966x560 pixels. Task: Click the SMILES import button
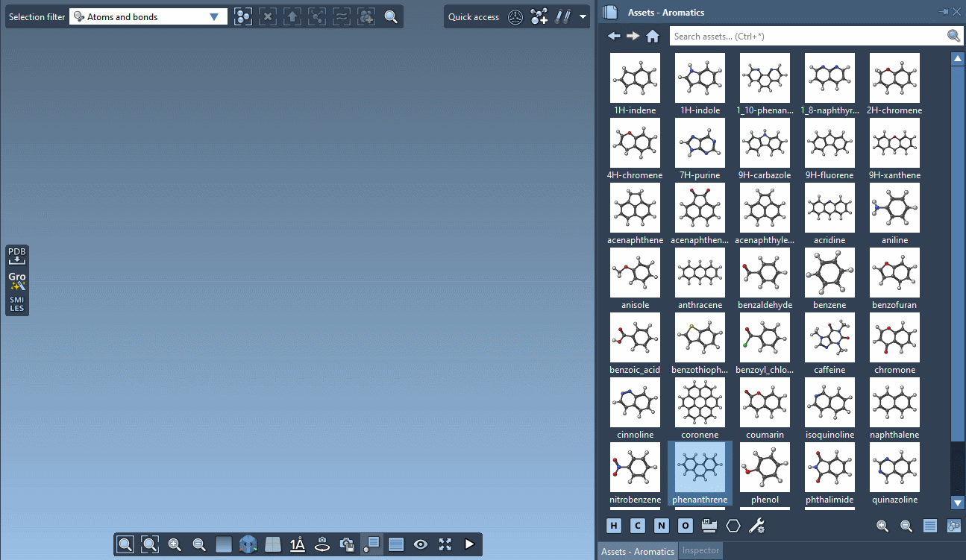pos(16,303)
